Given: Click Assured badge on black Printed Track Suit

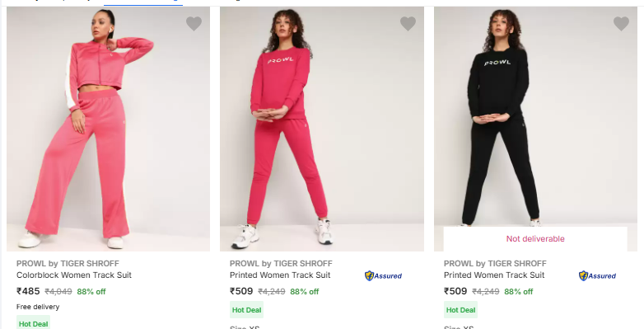Looking at the screenshot, I should coord(597,276).
